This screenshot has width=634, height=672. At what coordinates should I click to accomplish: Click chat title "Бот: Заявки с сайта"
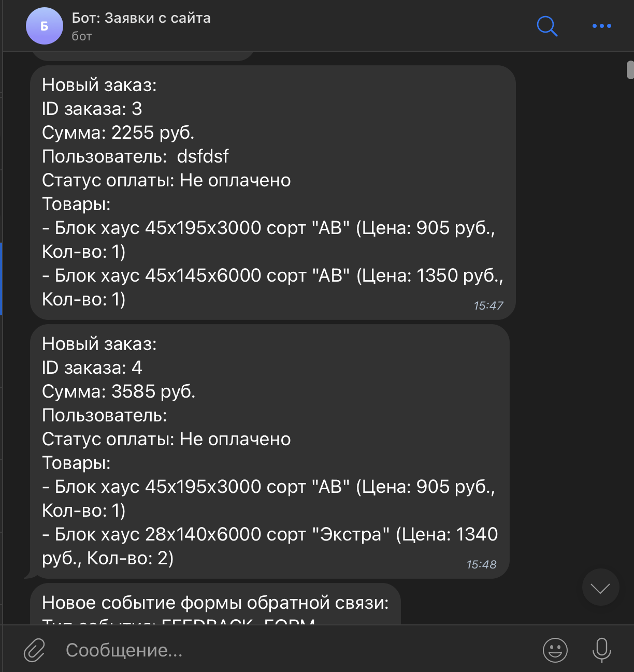(141, 18)
